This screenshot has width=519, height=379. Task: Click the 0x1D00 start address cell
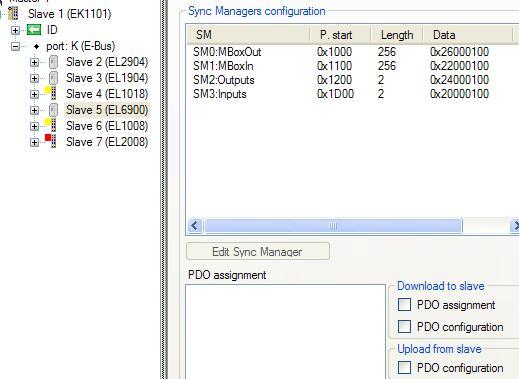pos(335,94)
